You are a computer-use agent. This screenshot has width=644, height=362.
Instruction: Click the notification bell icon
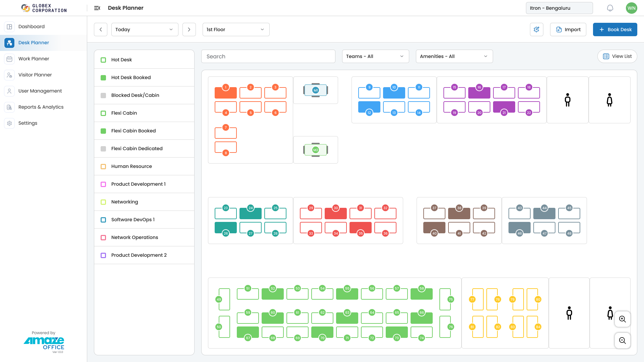click(610, 8)
